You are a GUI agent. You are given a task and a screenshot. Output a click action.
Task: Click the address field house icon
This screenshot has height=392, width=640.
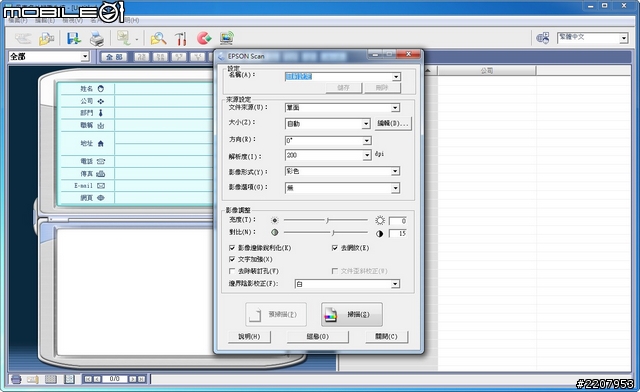point(101,143)
